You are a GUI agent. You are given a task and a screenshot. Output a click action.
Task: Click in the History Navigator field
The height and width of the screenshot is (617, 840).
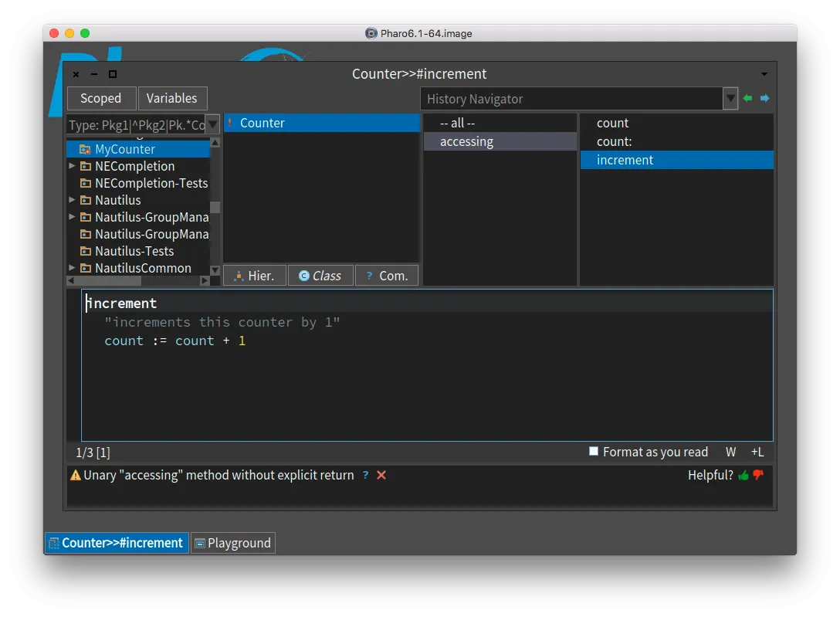point(571,99)
